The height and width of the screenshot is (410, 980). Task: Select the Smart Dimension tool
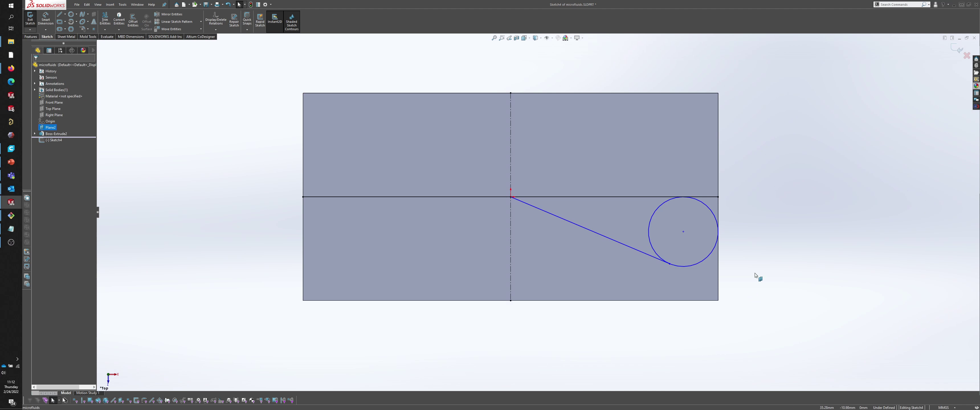46,19
